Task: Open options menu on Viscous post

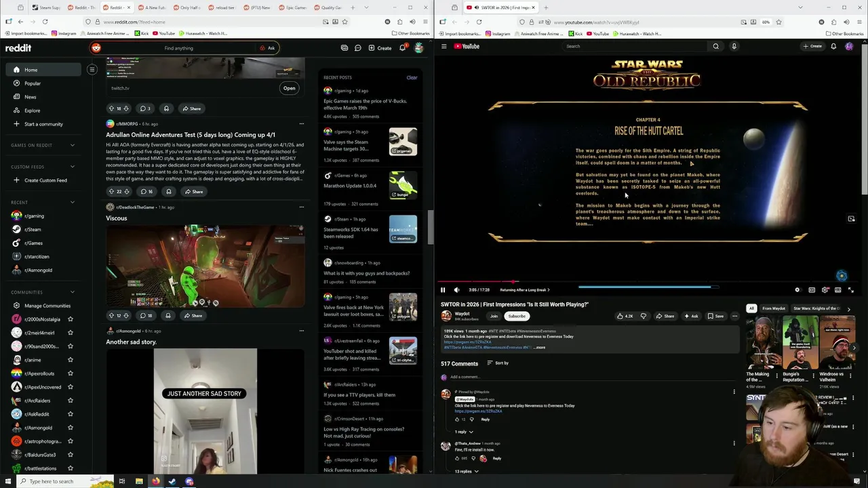Action: pyautogui.click(x=301, y=207)
